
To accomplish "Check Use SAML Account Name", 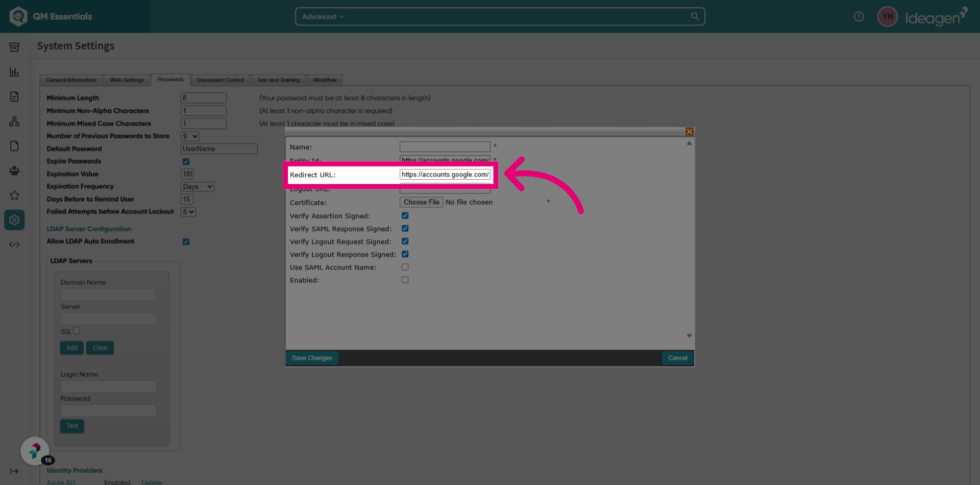I will 405,267.
